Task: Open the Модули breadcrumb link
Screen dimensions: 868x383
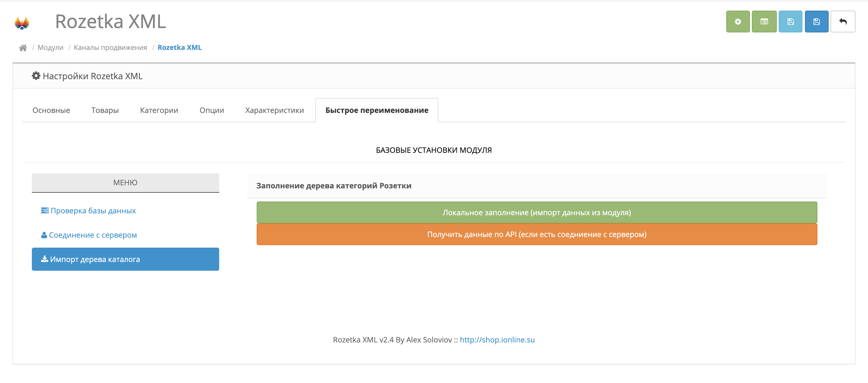Action: 50,47
